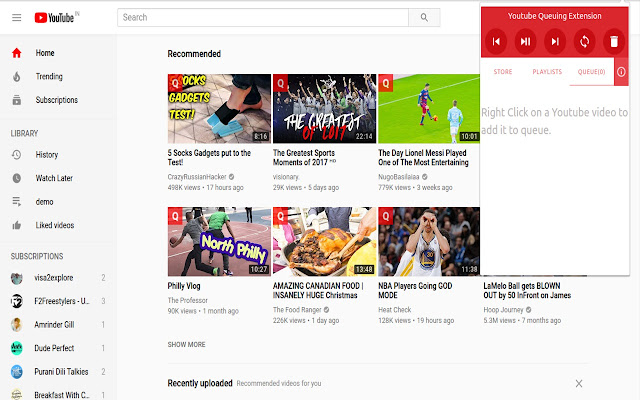Open the hamburger guide menu
The height and width of the screenshot is (400, 640).
click(16, 18)
